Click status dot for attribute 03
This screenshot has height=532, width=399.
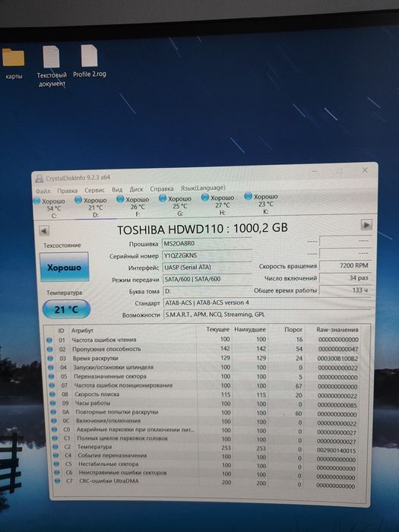51,358
